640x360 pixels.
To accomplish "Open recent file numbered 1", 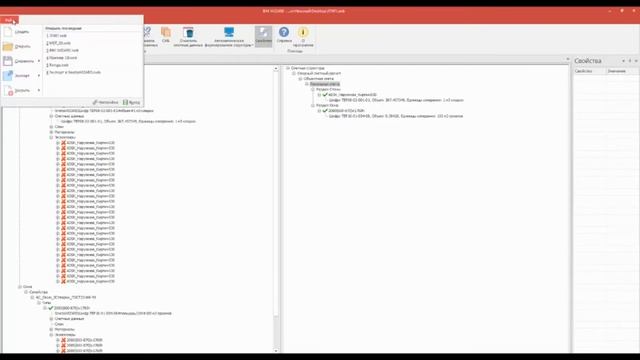I will (x=56, y=36).
